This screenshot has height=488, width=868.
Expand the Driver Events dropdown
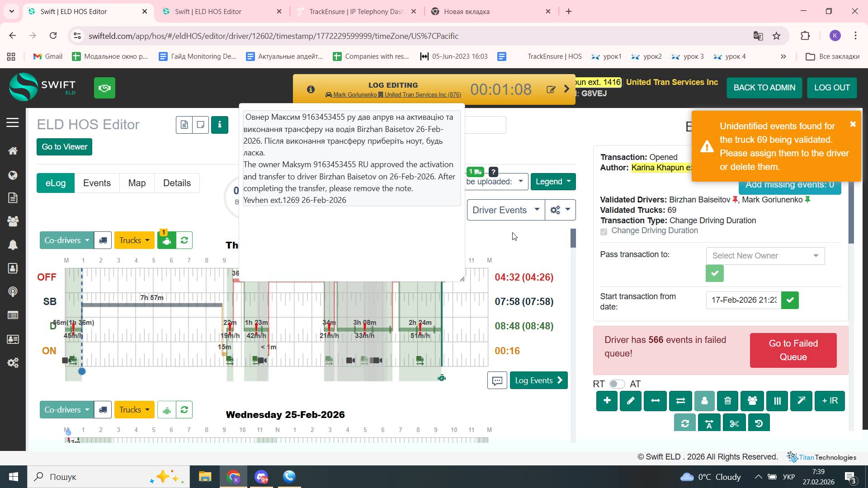coord(505,210)
